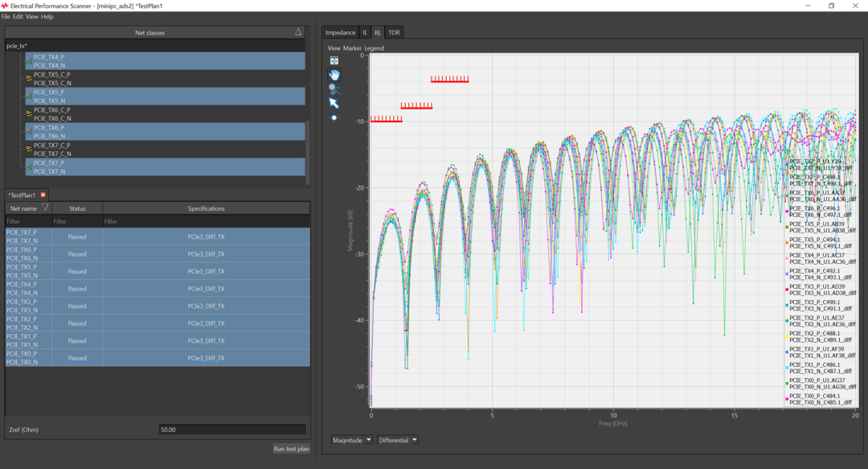The image size is (868, 469).
Task: Select the PCIE_TX4_P / PCIE_TX4_N tree row
Action: tap(165, 61)
